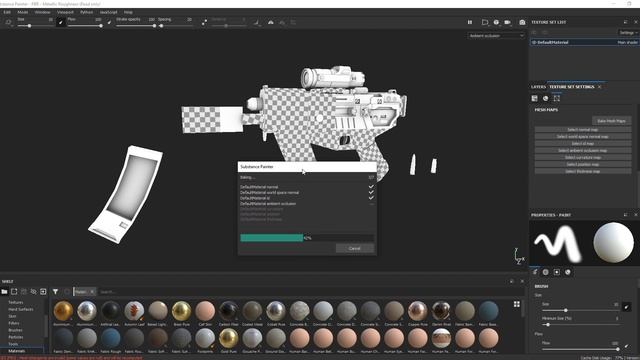This screenshot has height=360, width=640.
Task: Toggle flow pen pressure icon in top toolbar
Action: [x=109, y=22]
